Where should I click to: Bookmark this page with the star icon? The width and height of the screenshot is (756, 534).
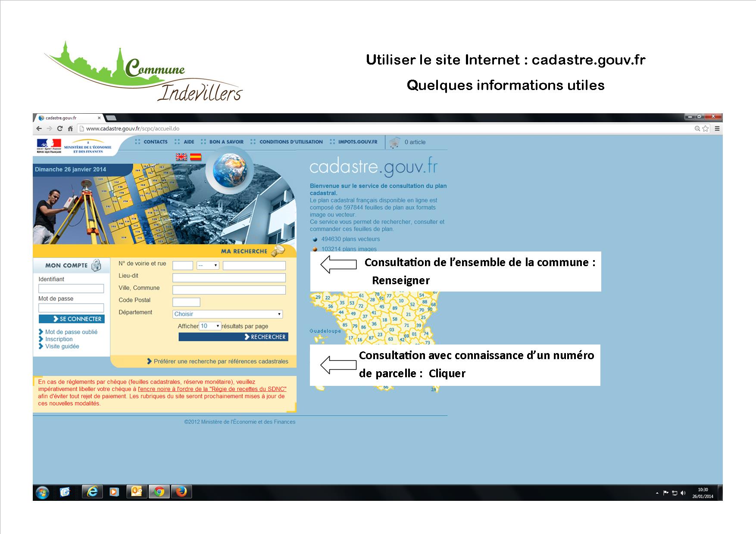[x=705, y=128]
